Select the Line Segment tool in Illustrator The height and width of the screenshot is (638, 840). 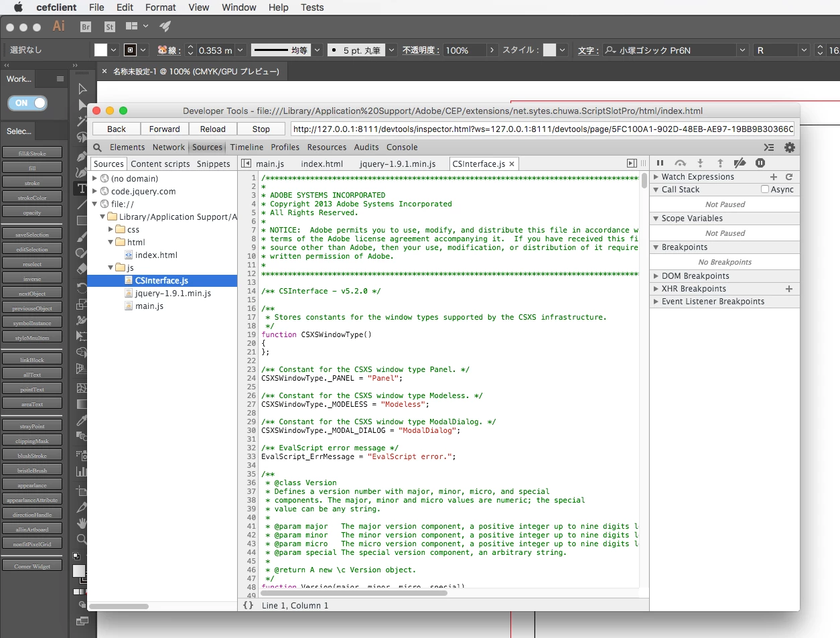tap(82, 204)
